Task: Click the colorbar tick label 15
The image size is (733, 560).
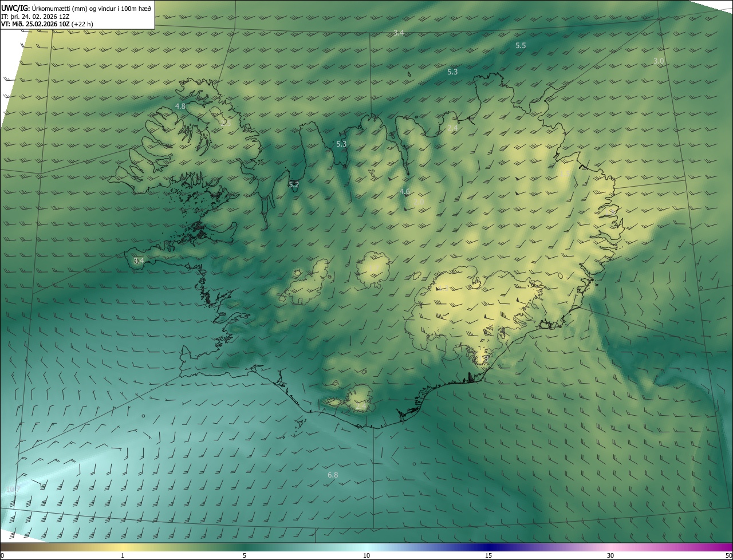Action: click(488, 556)
